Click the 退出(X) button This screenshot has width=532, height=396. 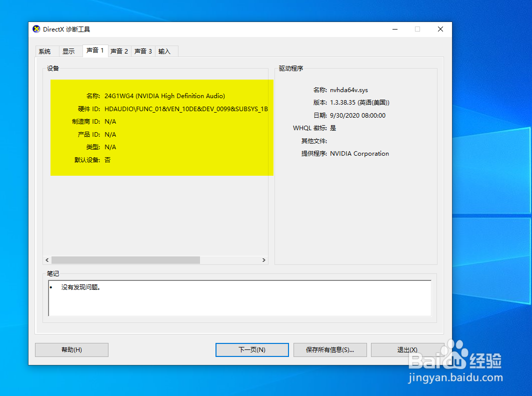pyautogui.click(x=407, y=350)
